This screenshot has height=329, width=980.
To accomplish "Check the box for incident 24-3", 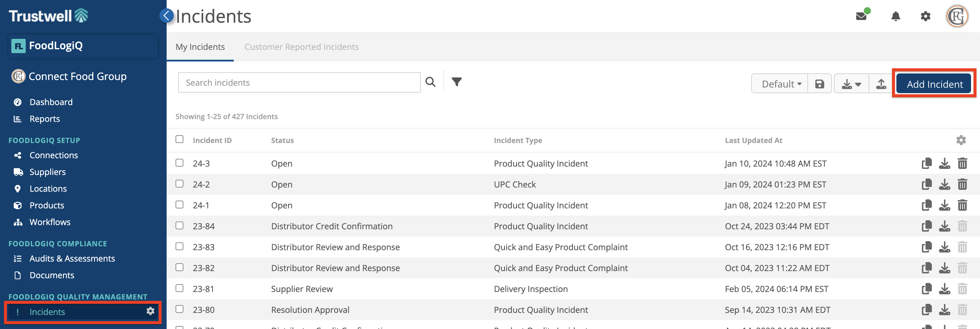I will tap(179, 163).
